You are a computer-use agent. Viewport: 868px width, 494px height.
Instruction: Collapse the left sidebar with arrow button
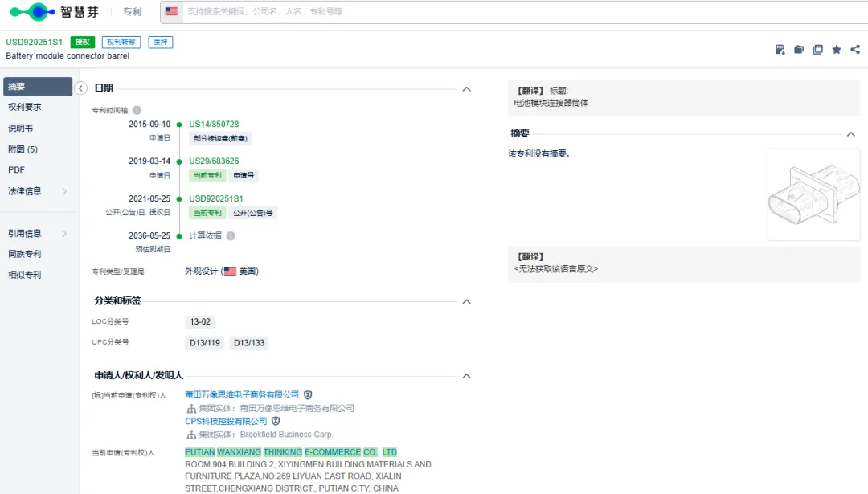tap(81, 88)
